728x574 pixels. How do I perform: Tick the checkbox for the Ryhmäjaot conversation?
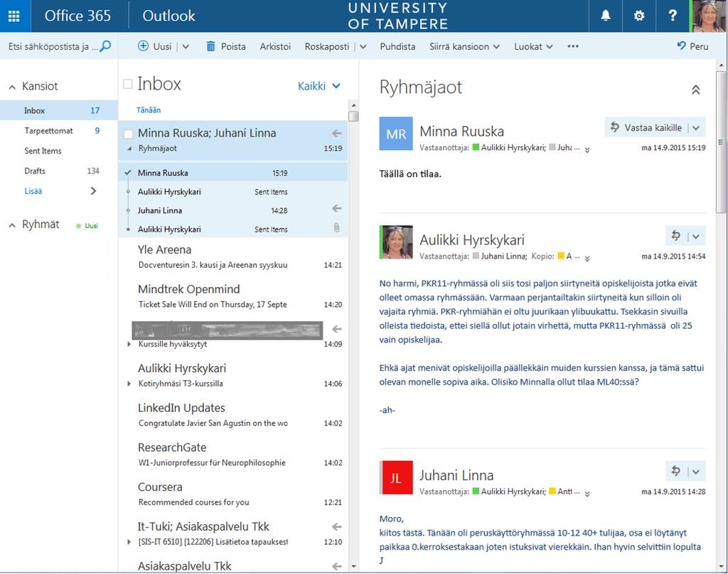point(129,134)
